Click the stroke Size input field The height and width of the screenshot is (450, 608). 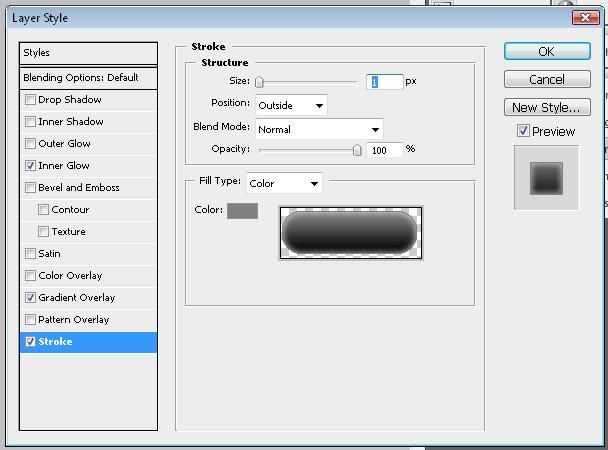coord(385,82)
